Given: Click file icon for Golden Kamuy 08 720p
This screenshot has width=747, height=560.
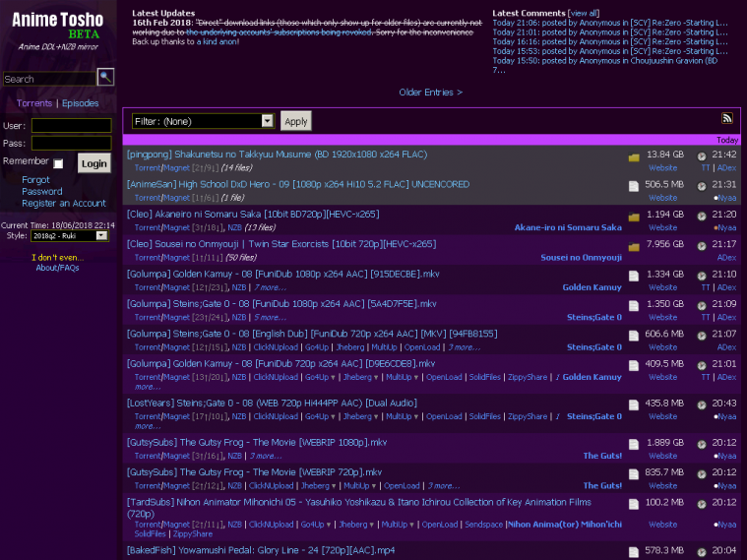Looking at the screenshot, I should (x=634, y=365).
